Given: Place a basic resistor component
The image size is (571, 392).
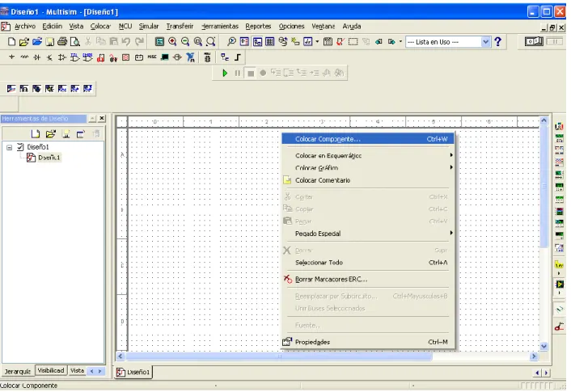Looking at the screenshot, I should (24, 57).
